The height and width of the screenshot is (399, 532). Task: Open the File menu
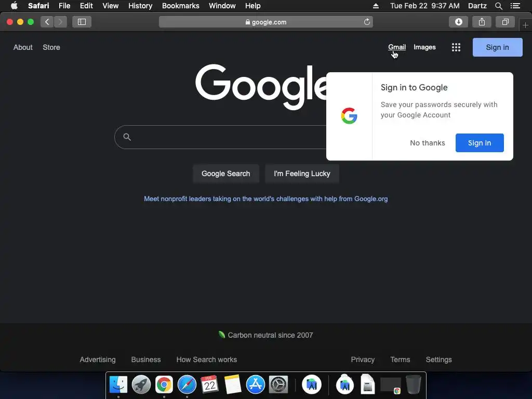(x=64, y=6)
